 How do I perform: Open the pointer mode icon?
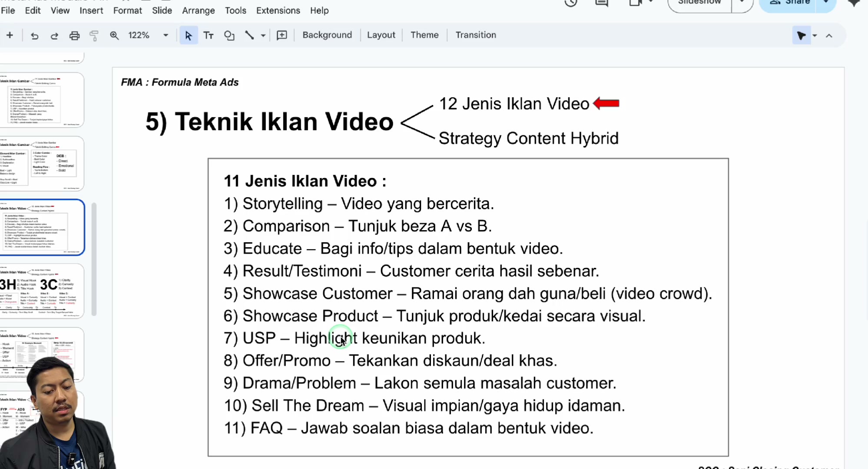[802, 36]
